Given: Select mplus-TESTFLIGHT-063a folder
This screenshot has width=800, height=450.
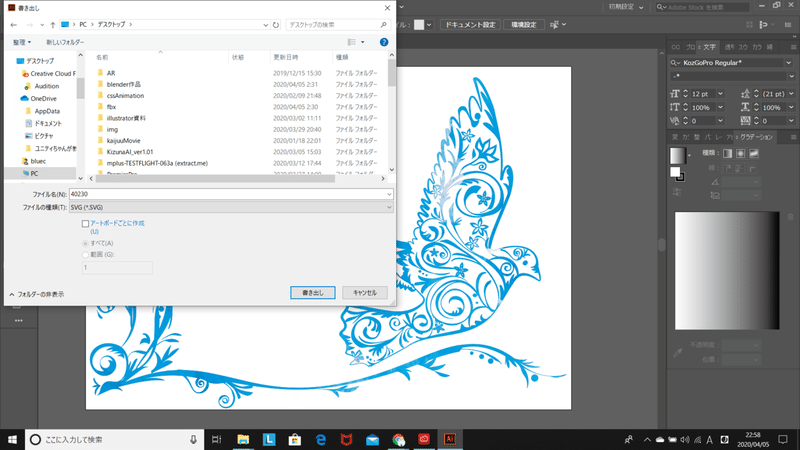Looking at the screenshot, I should (x=157, y=163).
